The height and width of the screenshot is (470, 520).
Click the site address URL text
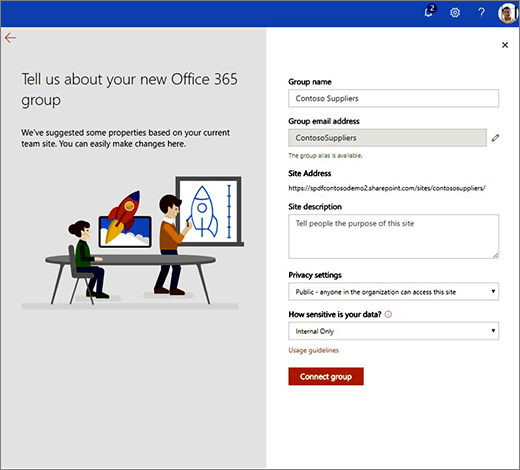pos(387,188)
